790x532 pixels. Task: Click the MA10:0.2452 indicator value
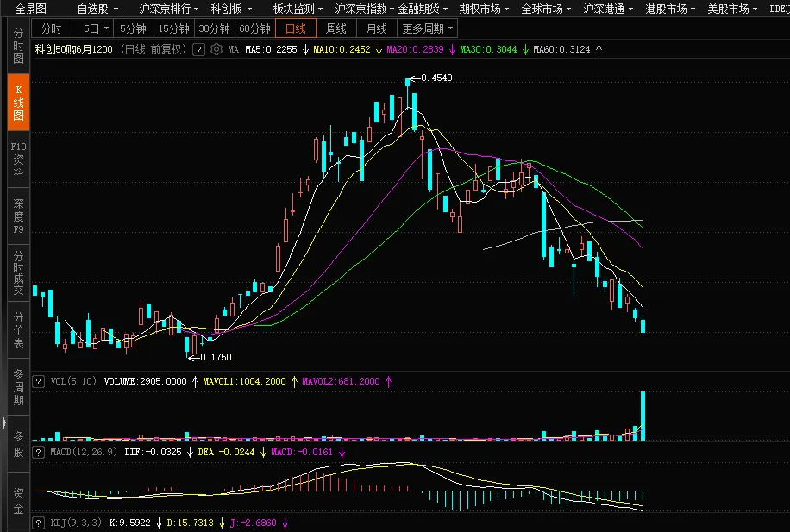click(x=342, y=49)
